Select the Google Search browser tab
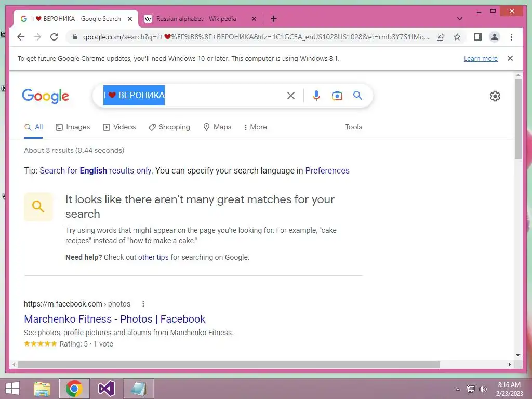This screenshot has height=399, width=532. click(76, 19)
